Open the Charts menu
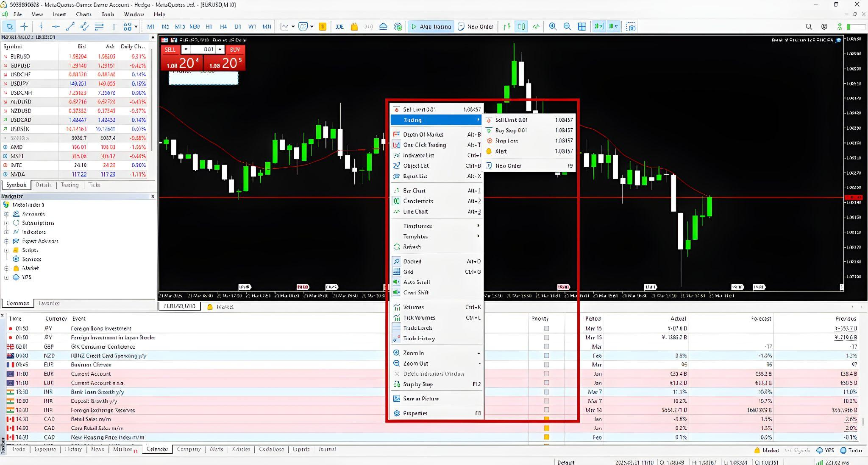 click(x=83, y=14)
